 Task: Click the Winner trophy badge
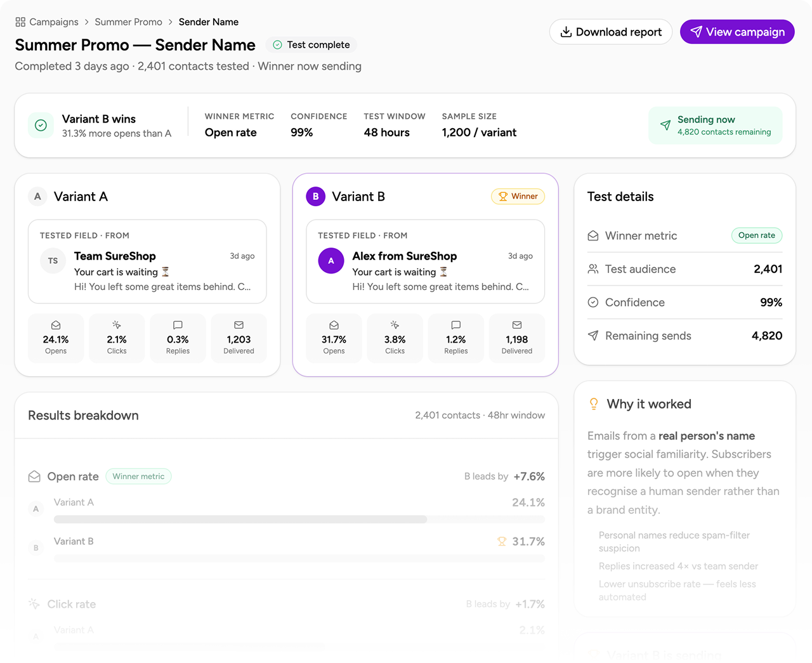point(518,197)
